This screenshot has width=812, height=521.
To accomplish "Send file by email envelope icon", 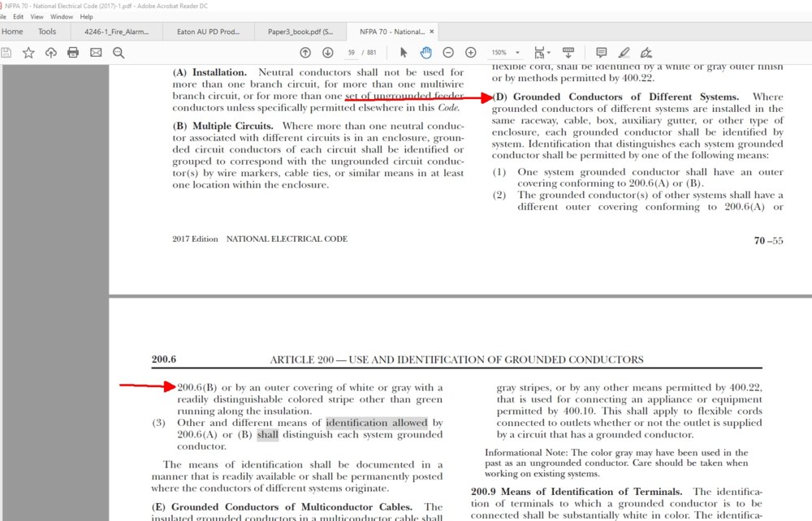I will click(96, 52).
